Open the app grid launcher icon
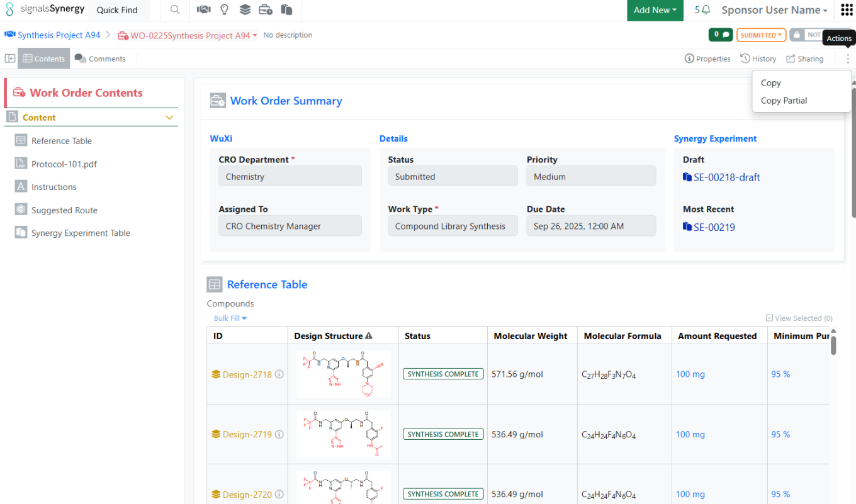The width and height of the screenshot is (856, 504). tap(847, 10)
